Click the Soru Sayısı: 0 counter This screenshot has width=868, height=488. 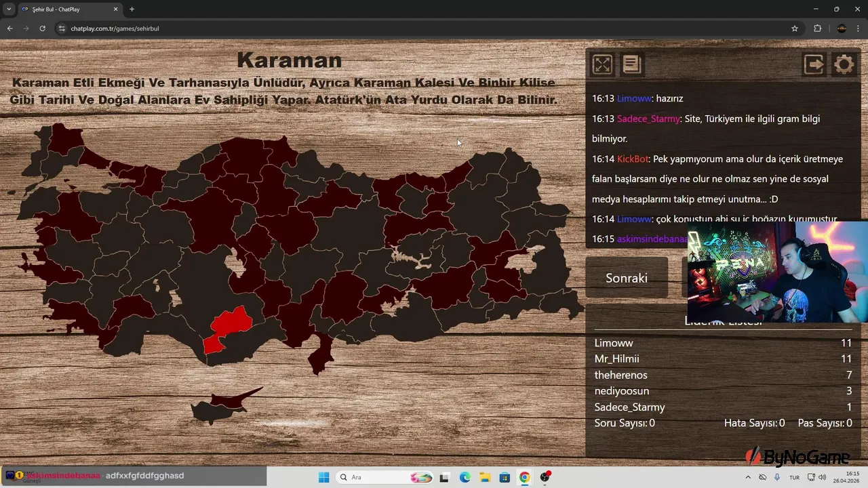coord(625,423)
